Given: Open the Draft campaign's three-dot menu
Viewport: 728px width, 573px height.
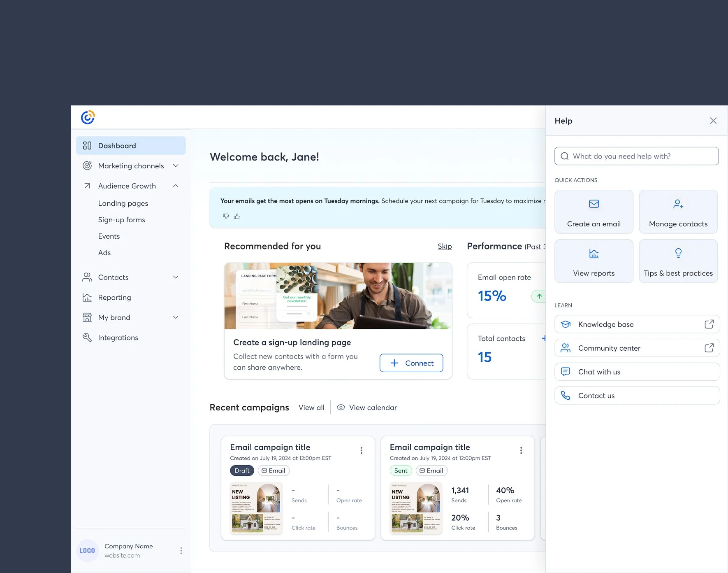Looking at the screenshot, I should 362,450.
